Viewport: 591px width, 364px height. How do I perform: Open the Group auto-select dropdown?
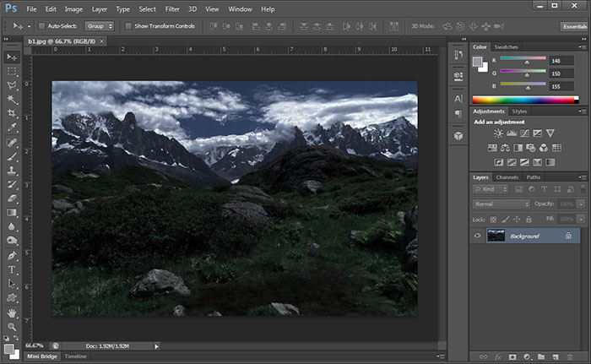(99, 26)
